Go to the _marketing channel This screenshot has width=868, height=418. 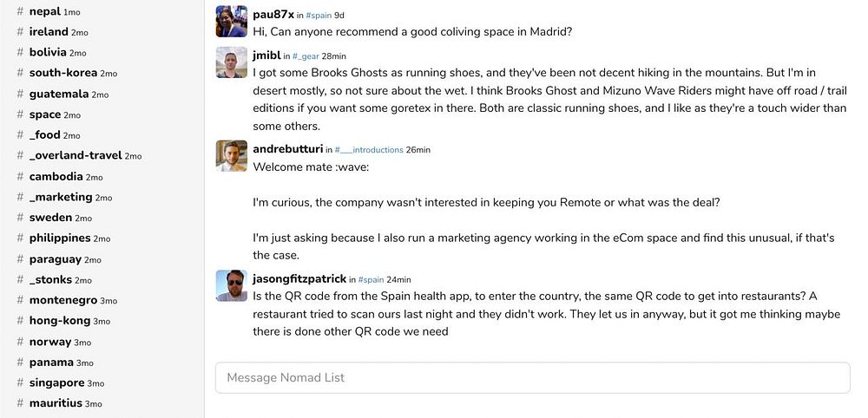(61, 197)
